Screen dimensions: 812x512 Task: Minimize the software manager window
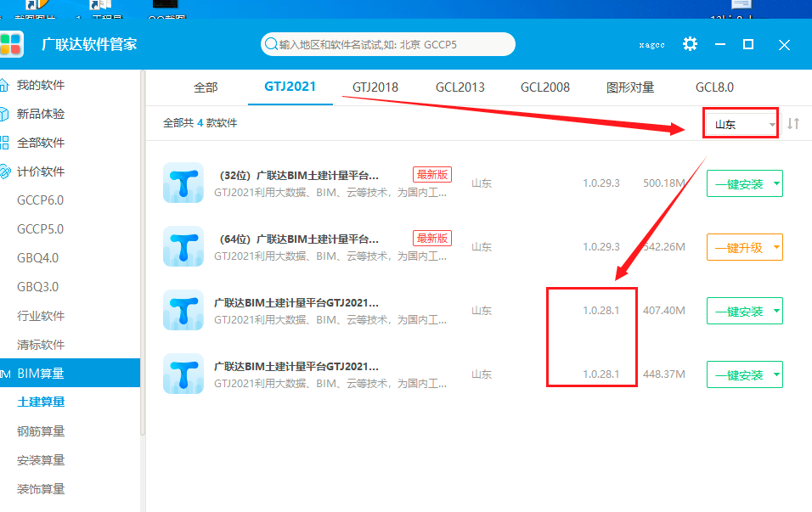pyautogui.click(x=720, y=44)
